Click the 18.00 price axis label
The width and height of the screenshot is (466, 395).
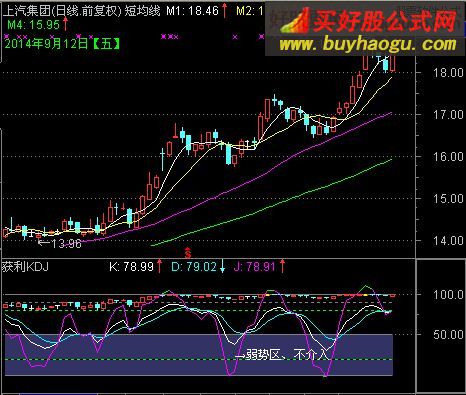(x=448, y=72)
